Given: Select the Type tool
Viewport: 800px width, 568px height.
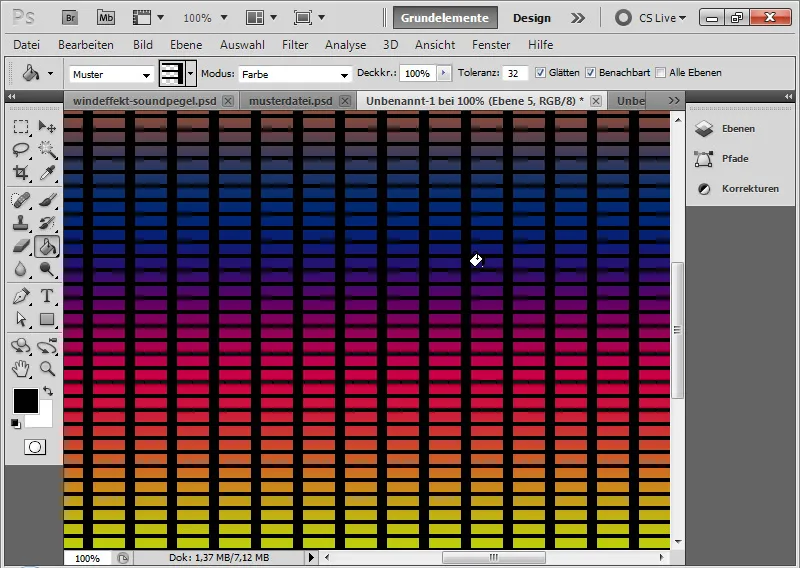Looking at the screenshot, I should 47,296.
